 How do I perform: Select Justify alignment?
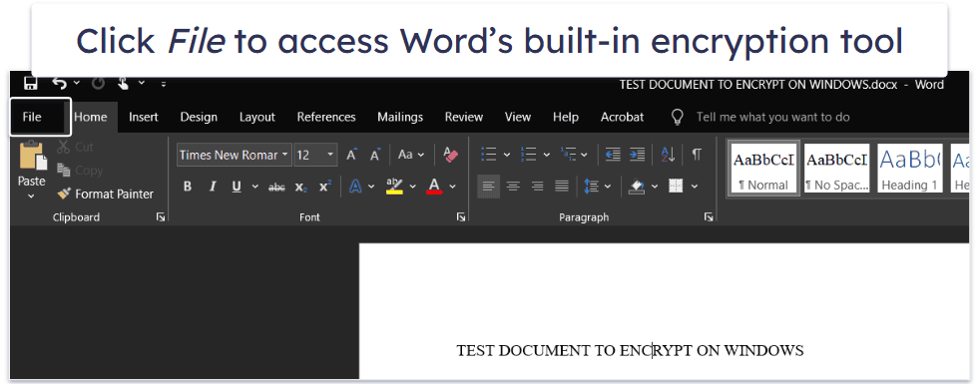(561, 187)
